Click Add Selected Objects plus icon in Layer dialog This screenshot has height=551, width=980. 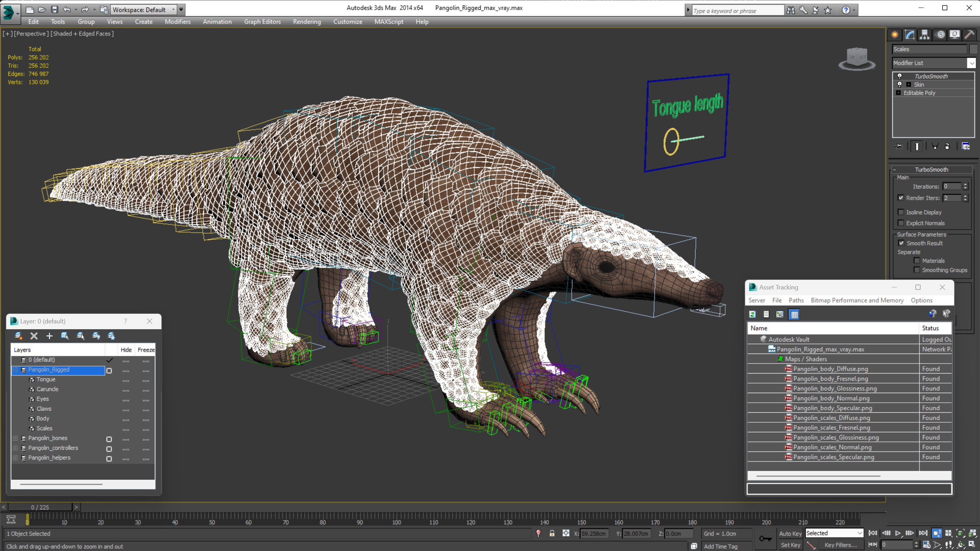(49, 336)
